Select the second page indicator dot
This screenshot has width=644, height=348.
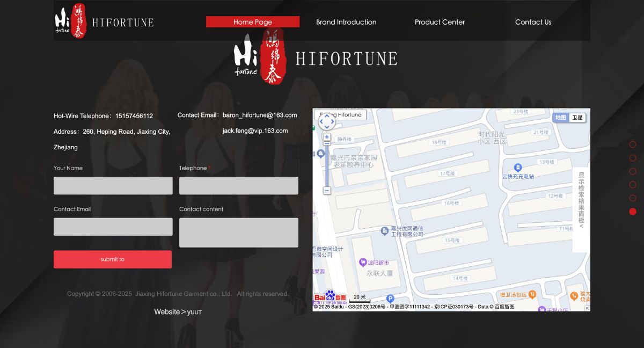(x=633, y=158)
